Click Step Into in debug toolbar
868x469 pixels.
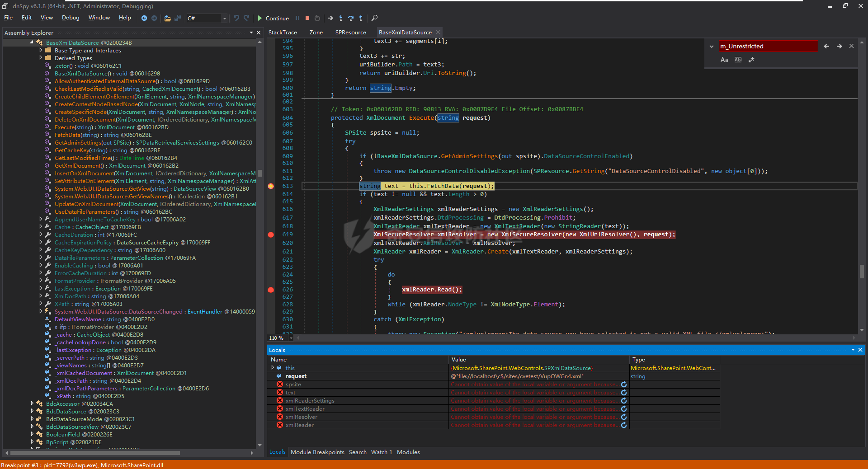click(341, 18)
